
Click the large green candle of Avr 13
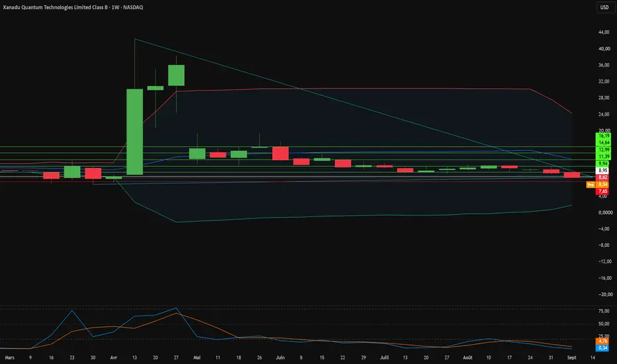(x=134, y=132)
